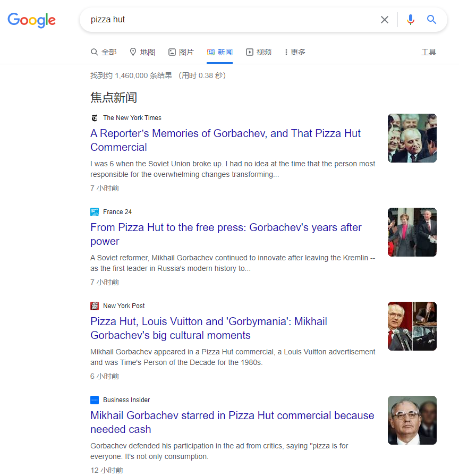
Task: Click the France 24 favicon
Action: (95, 212)
